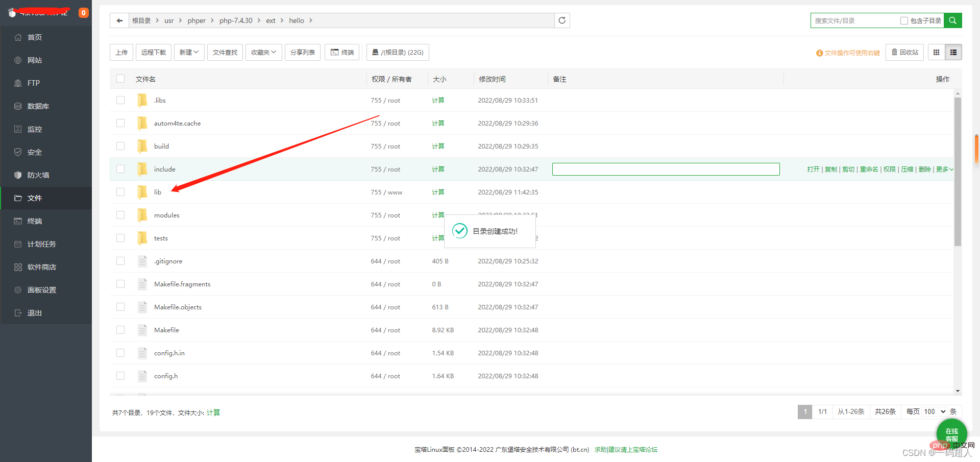Click the usr breadcrumb segment
The width and height of the screenshot is (980, 462).
click(169, 20)
